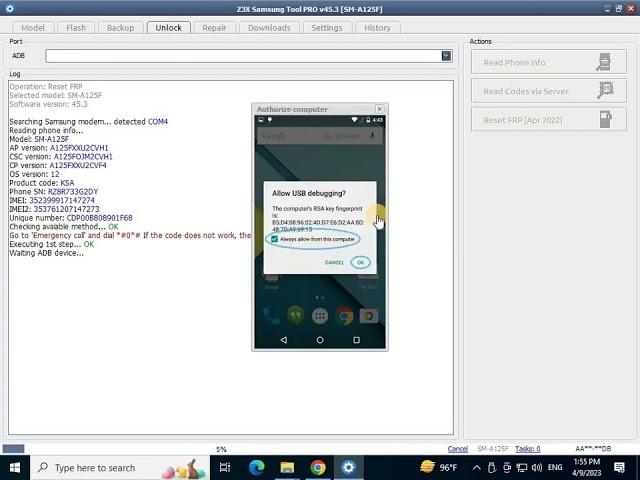Open the app drawer icon on phone
The height and width of the screenshot is (480, 640).
(x=320, y=316)
